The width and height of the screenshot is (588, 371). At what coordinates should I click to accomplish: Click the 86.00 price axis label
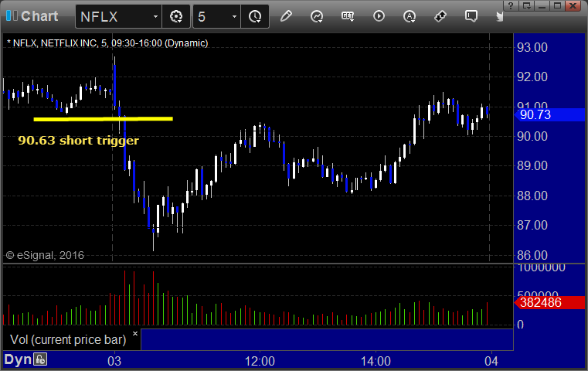pyautogui.click(x=532, y=256)
